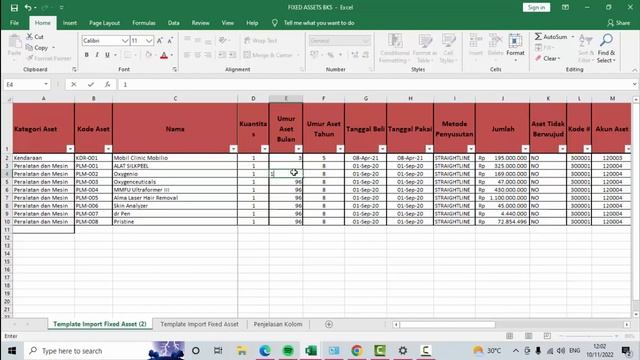Select the Alma Laser Hair Removal cell
Image resolution: width=640 pixels, height=360 pixels.
tap(175, 198)
